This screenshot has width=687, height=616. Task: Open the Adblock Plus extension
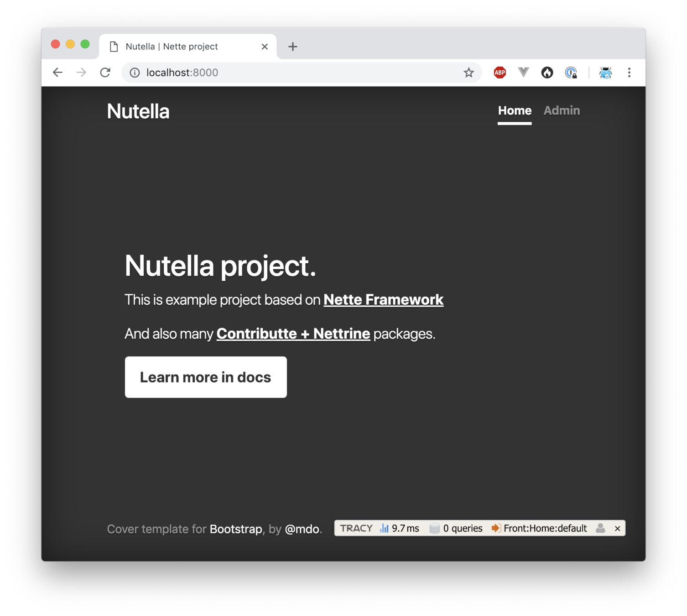500,73
